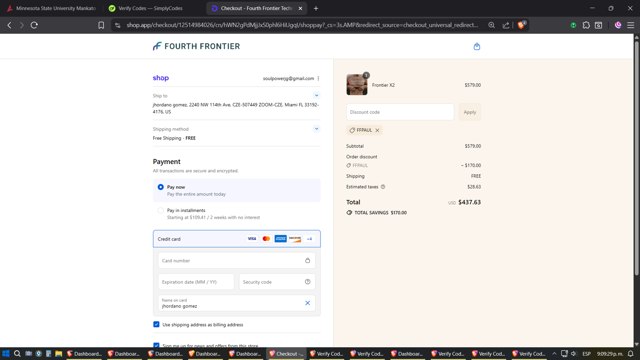Reload the checkout page
This screenshot has width=640, height=360.
tap(34, 25)
